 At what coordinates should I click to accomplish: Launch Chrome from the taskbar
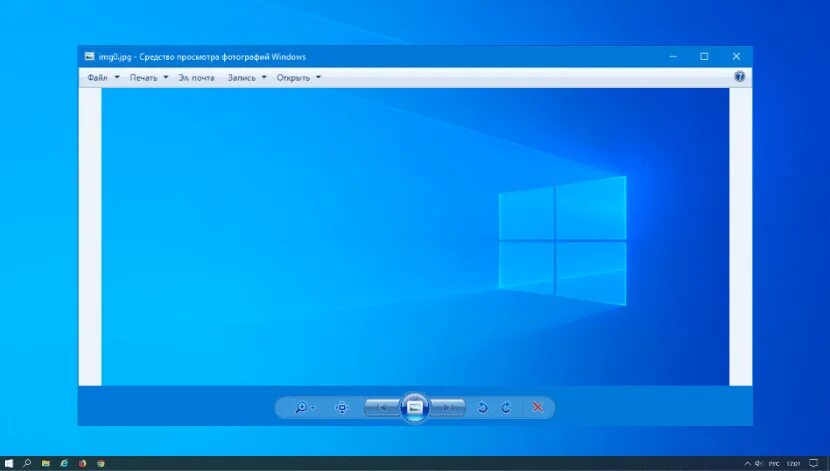[x=101, y=464]
